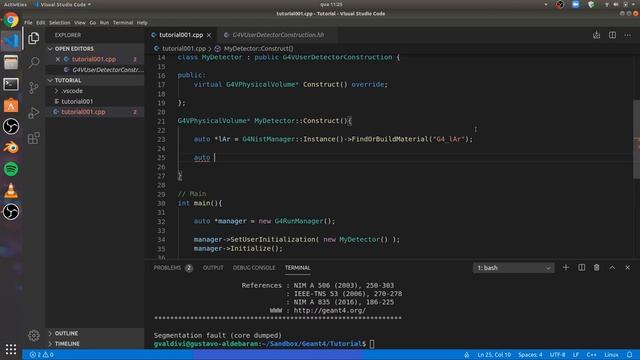
Task: Open the Terminal menu
Action: (123, 23)
